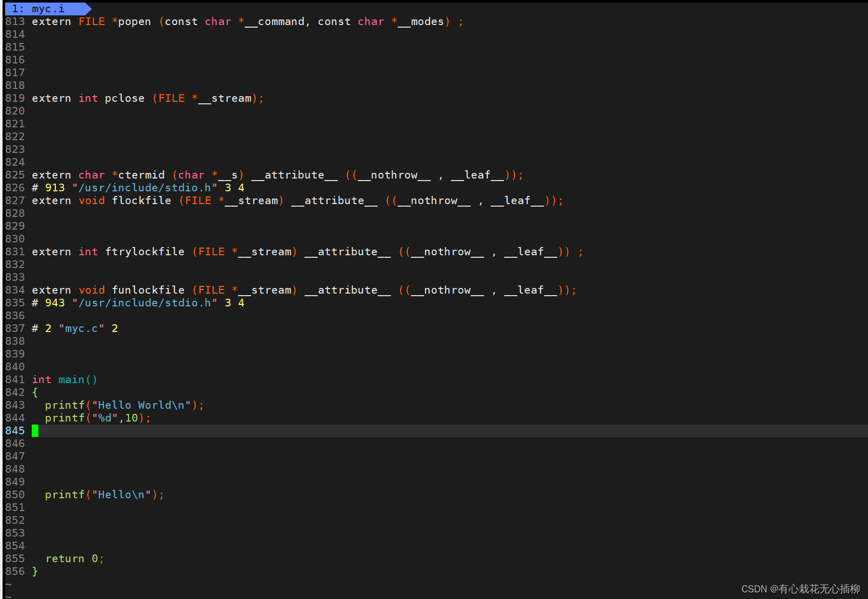Click the printf on the Hello World line
Image resolution: width=868 pixels, height=599 pixels.
click(64, 405)
